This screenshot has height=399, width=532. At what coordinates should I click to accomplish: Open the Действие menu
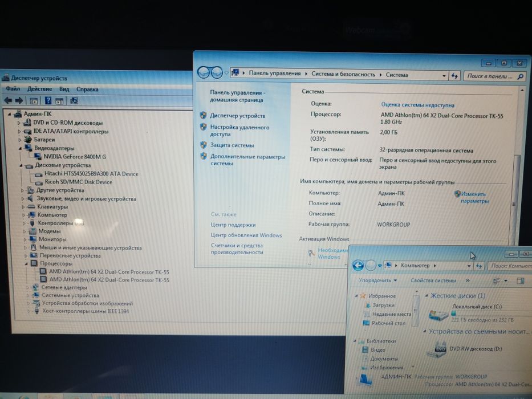coord(40,89)
